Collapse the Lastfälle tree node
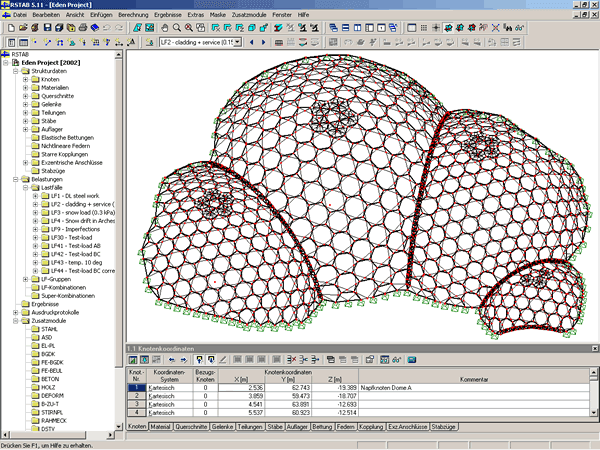Image resolution: width=600 pixels, height=450 pixels. coord(26,187)
